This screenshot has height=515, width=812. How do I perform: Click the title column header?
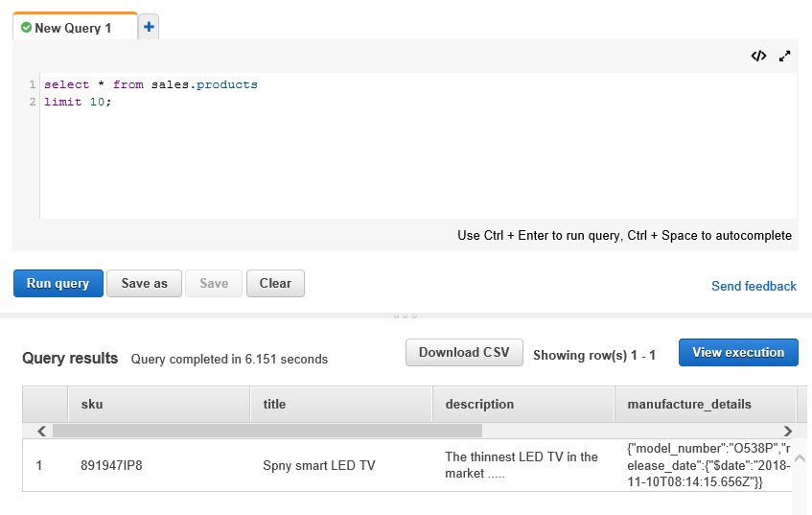click(x=340, y=404)
